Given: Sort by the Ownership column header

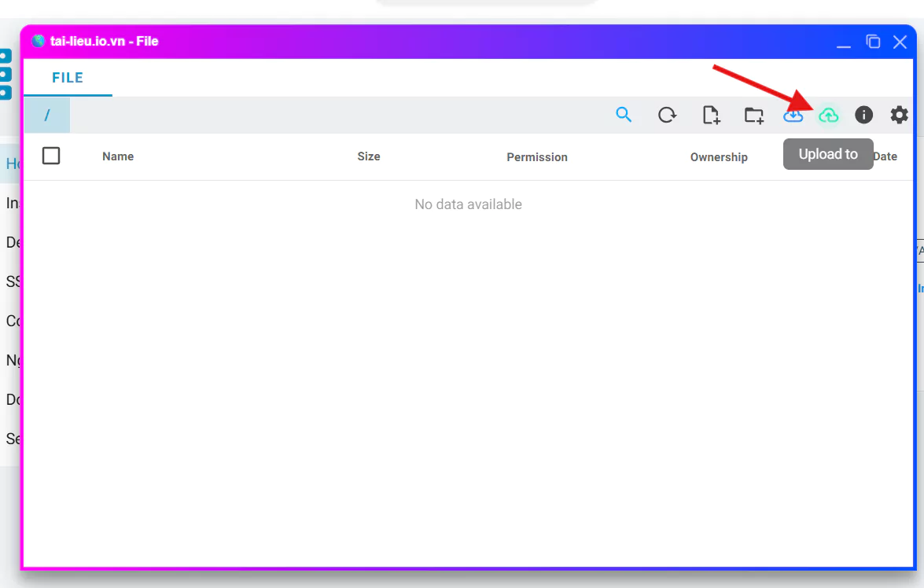Looking at the screenshot, I should 718,157.
